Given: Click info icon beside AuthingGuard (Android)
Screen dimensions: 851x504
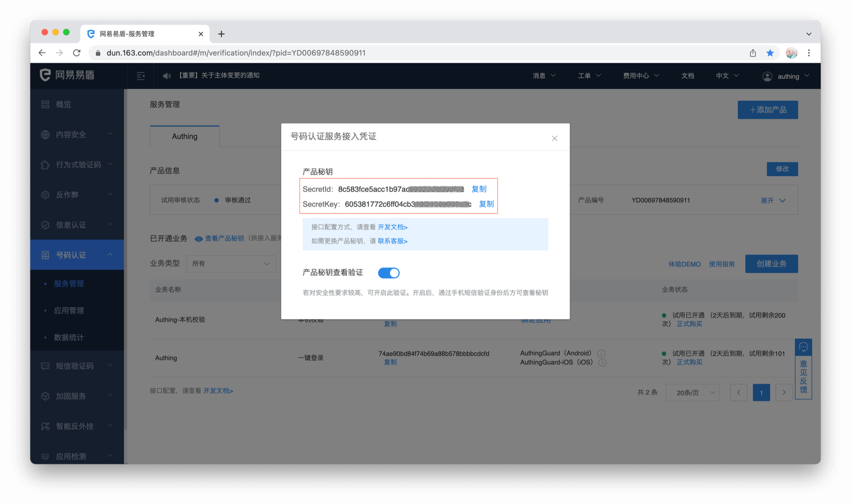Looking at the screenshot, I should (601, 353).
